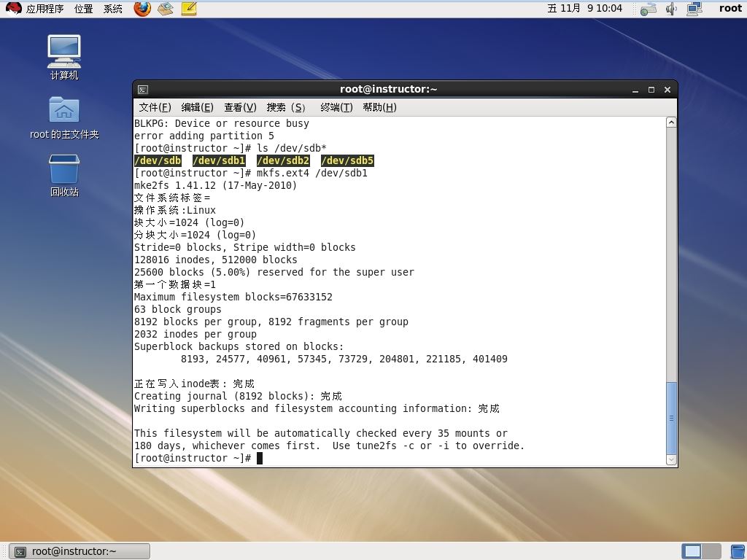The image size is (747, 560).
Task: Close the root@instructor terminal window
Action: pyautogui.click(x=667, y=90)
